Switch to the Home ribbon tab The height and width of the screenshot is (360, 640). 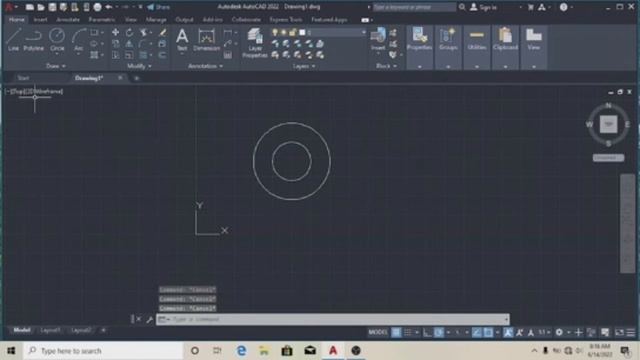tap(17, 20)
